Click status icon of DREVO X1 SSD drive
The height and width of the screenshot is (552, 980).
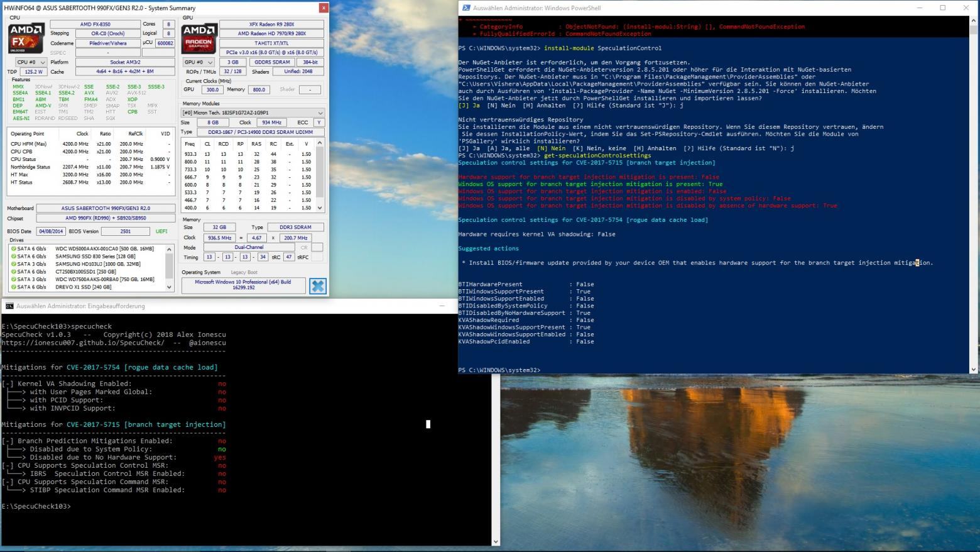13,287
